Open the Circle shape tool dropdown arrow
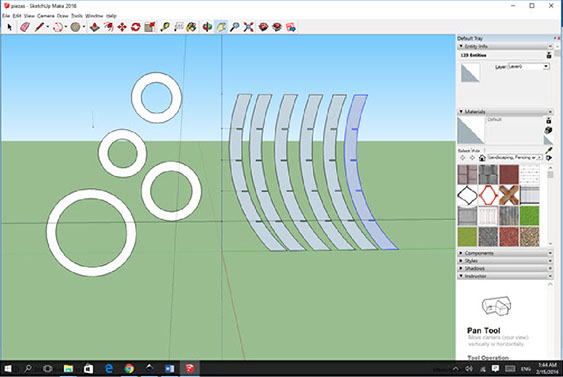 84,27
